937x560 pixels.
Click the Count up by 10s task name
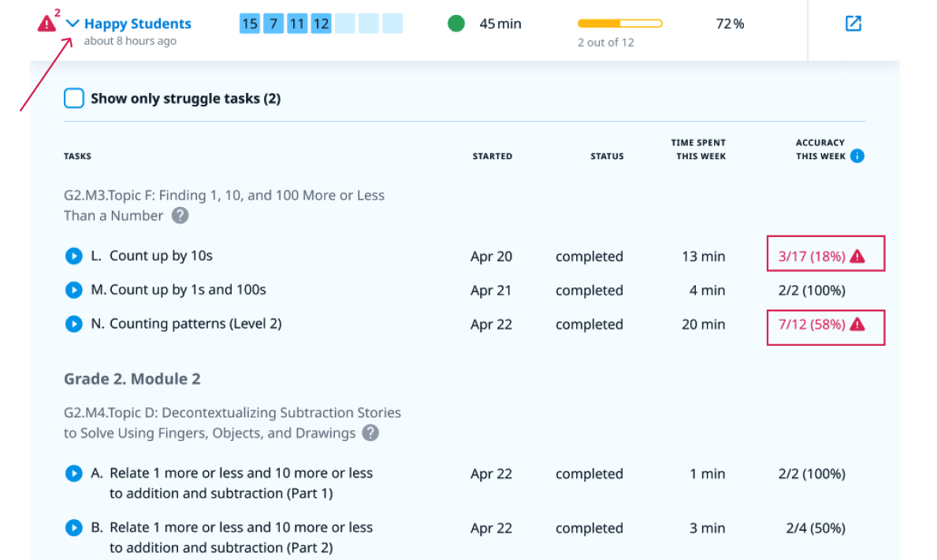(161, 256)
